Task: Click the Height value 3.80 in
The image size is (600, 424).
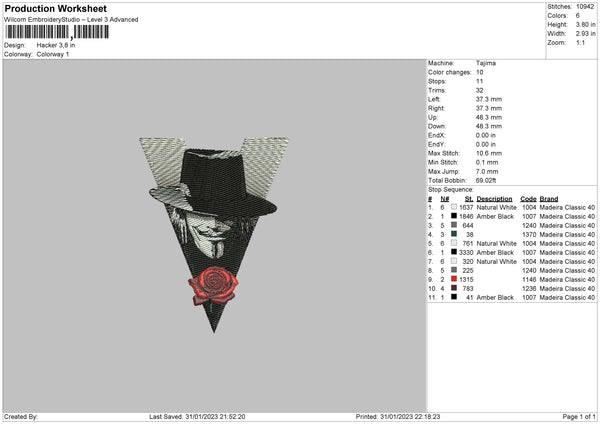Action: pyautogui.click(x=585, y=24)
